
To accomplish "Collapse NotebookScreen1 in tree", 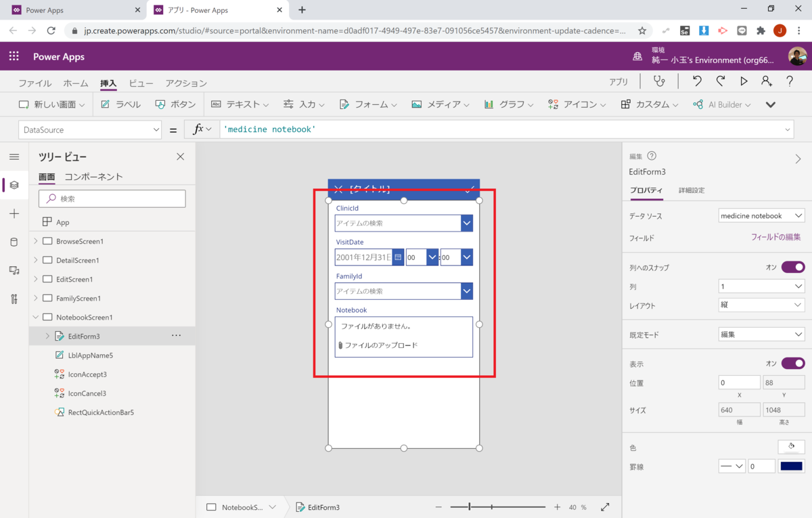I will point(36,317).
